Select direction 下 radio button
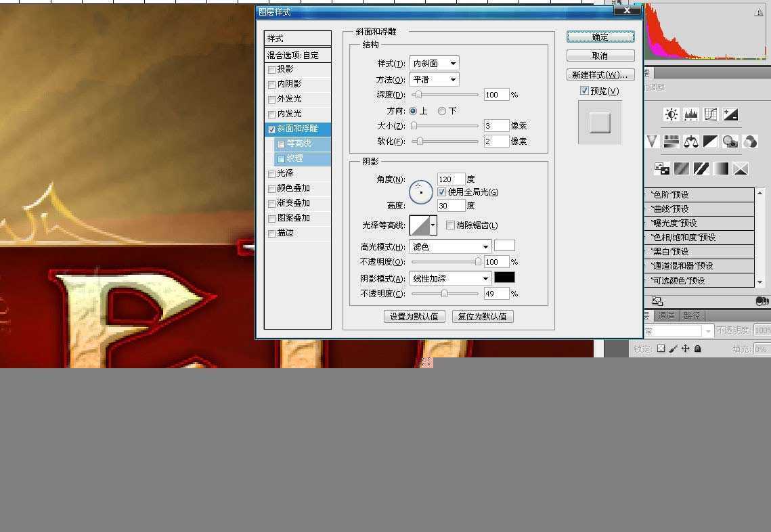771x532 pixels. pyautogui.click(x=442, y=111)
